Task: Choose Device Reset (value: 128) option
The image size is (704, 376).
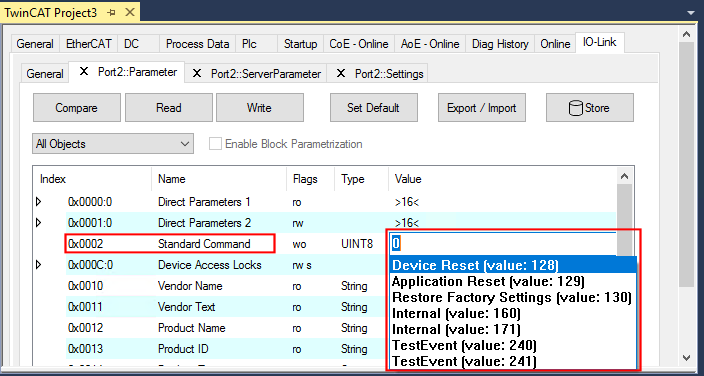Action: pos(513,265)
